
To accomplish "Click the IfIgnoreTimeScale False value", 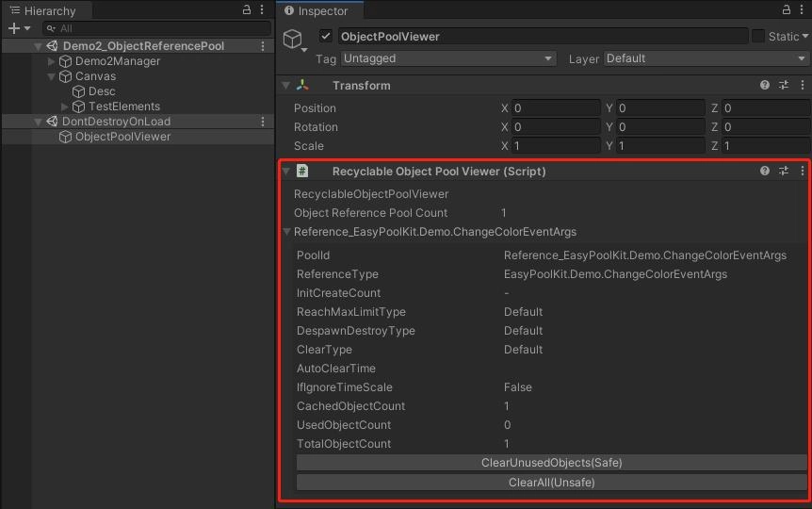I will [517, 387].
